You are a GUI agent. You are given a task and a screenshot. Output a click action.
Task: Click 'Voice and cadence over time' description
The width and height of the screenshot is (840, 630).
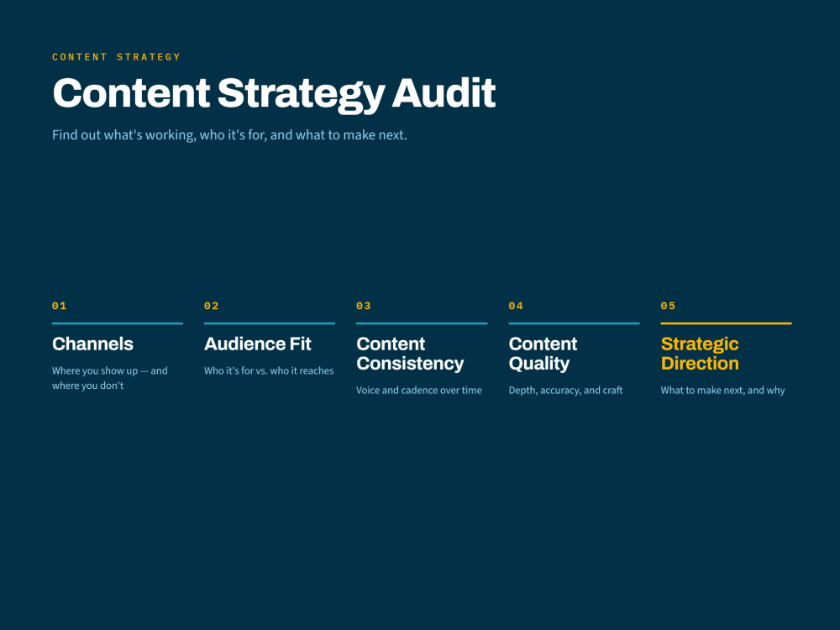(419, 390)
